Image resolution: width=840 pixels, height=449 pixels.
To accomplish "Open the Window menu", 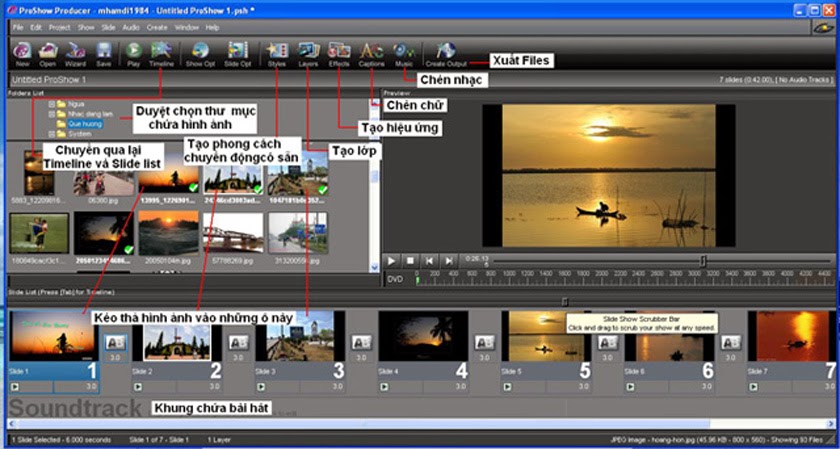I will click(x=186, y=28).
